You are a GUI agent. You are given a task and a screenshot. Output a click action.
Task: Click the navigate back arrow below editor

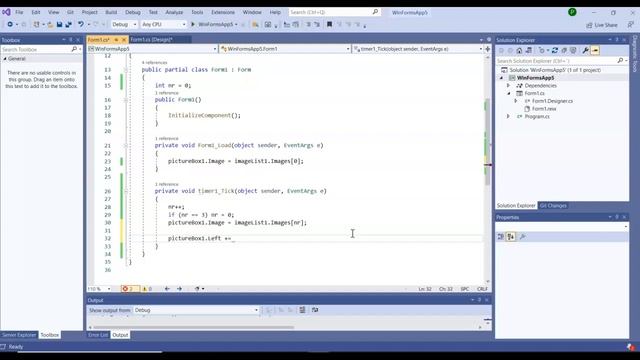[x=167, y=289]
